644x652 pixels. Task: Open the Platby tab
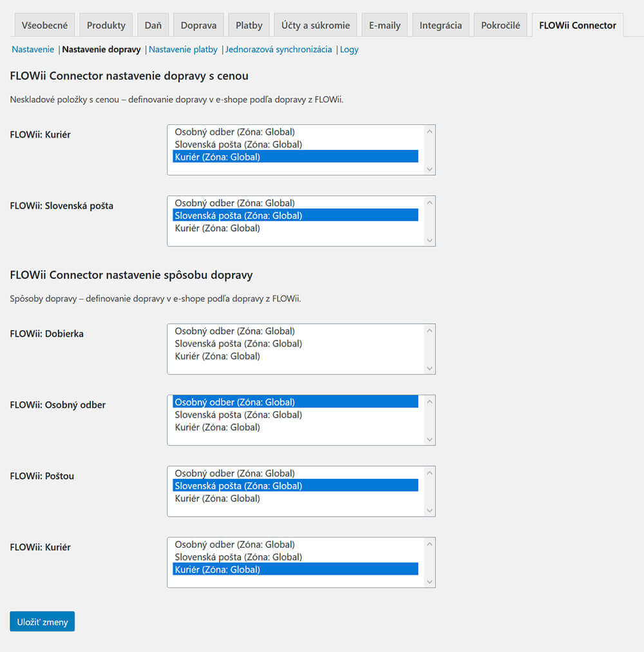pos(249,25)
